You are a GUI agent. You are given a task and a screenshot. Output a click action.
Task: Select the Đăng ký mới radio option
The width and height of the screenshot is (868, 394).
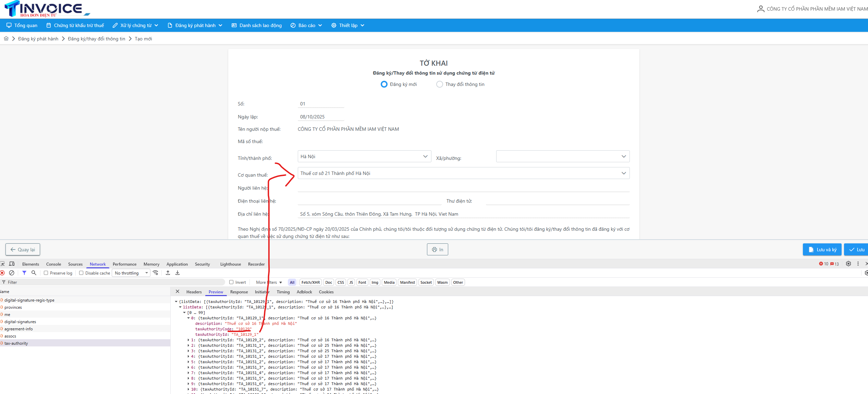coord(384,84)
